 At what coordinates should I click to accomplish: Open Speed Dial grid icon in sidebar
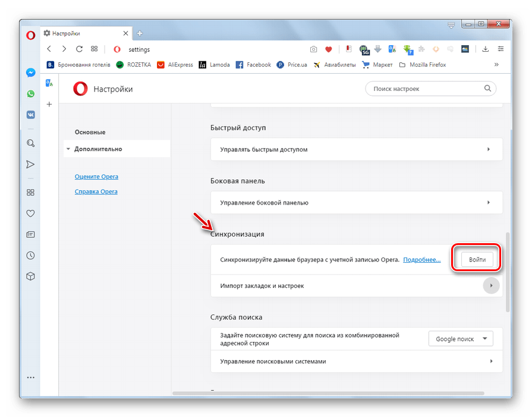point(30,193)
